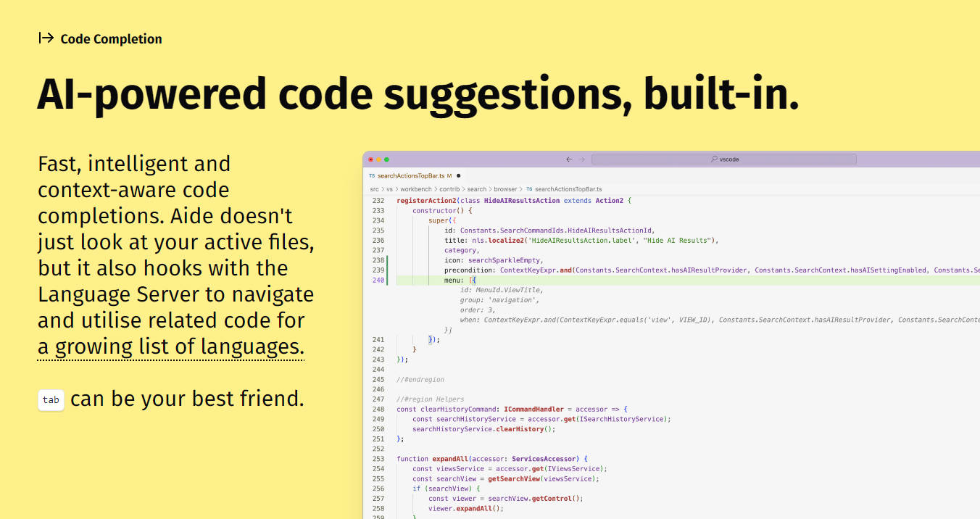This screenshot has height=519, width=980.
Task: Click the yellow minimize window button
Action: (x=378, y=159)
